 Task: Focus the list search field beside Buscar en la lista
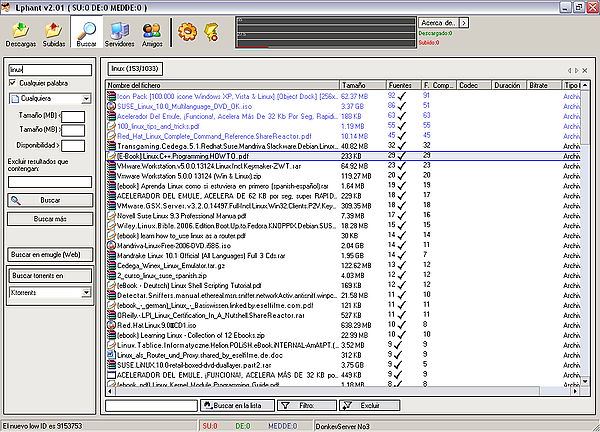click(152, 406)
